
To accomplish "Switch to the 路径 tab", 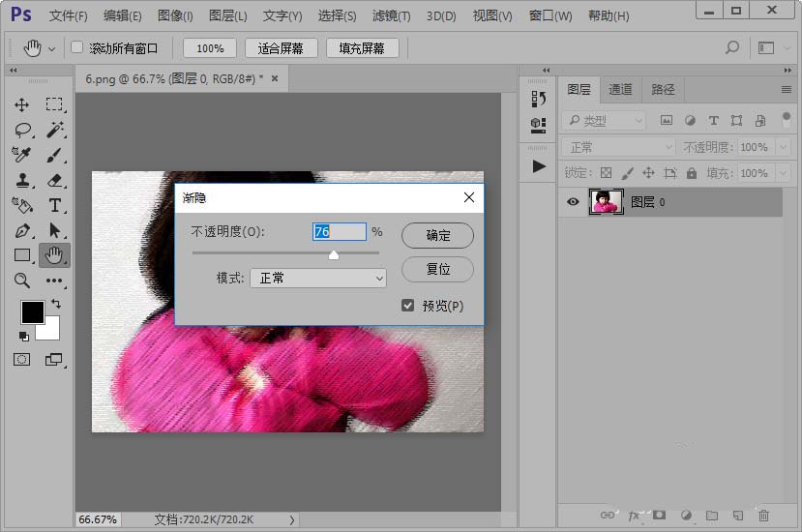I will (663, 90).
